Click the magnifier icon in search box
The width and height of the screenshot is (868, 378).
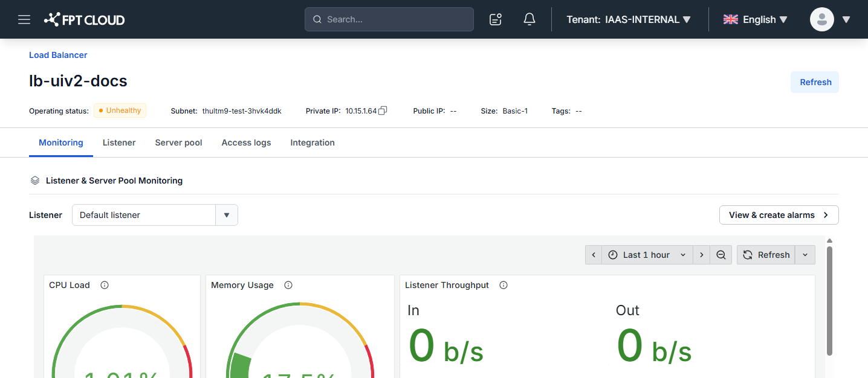click(317, 19)
